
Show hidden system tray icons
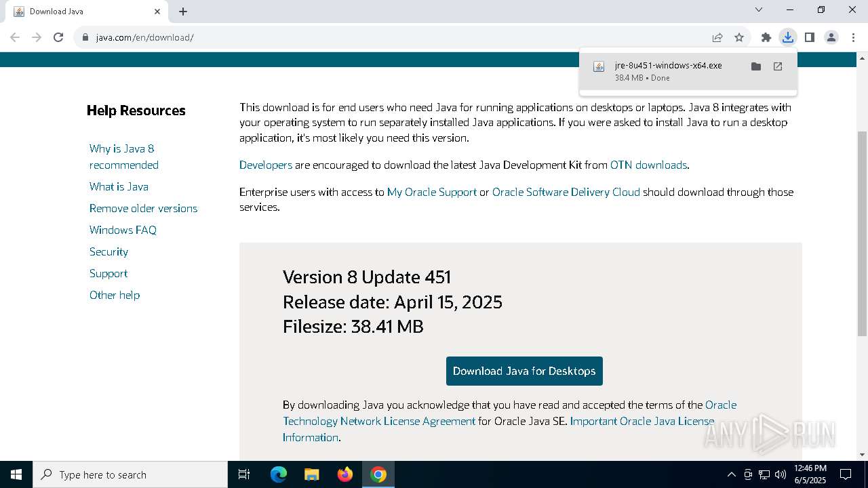(x=731, y=474)
